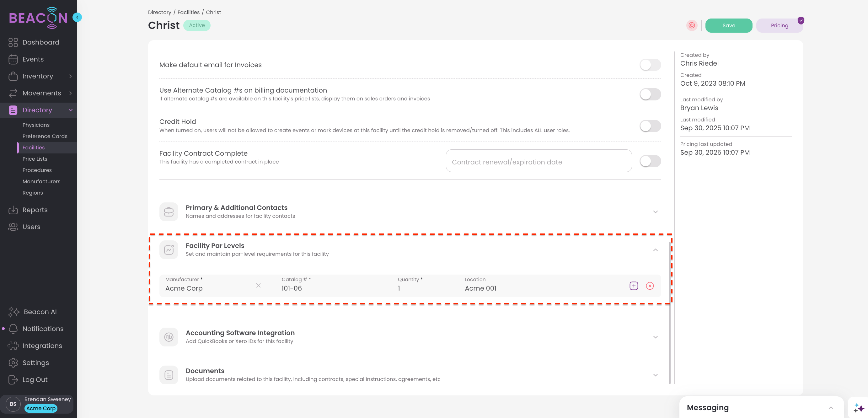The height and width of the screenshot is (418, 868).
Task: Open the Pricing button
Action: tap(779, 25)
